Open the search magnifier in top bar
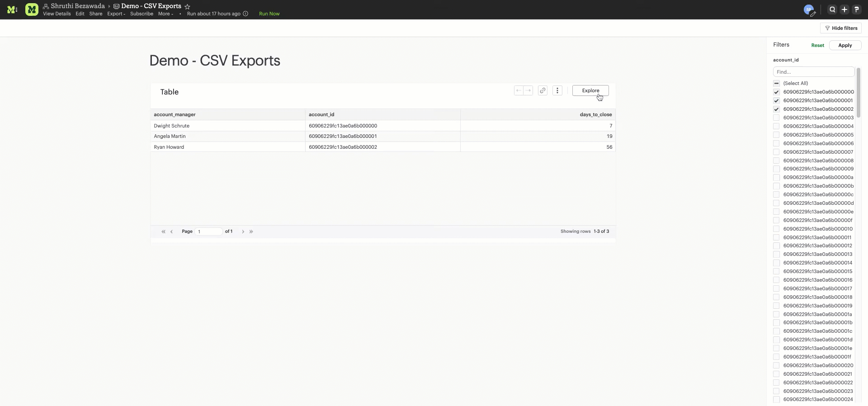 (x=832, y=9)
